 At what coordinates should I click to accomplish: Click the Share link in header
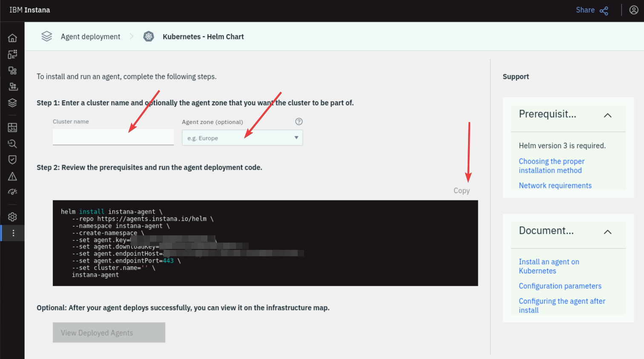click(x=585, y=10)
